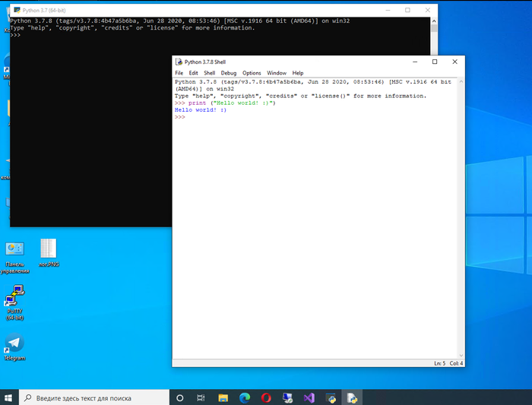Launch Microsoft Edge from the taskbar

(245, 398)
